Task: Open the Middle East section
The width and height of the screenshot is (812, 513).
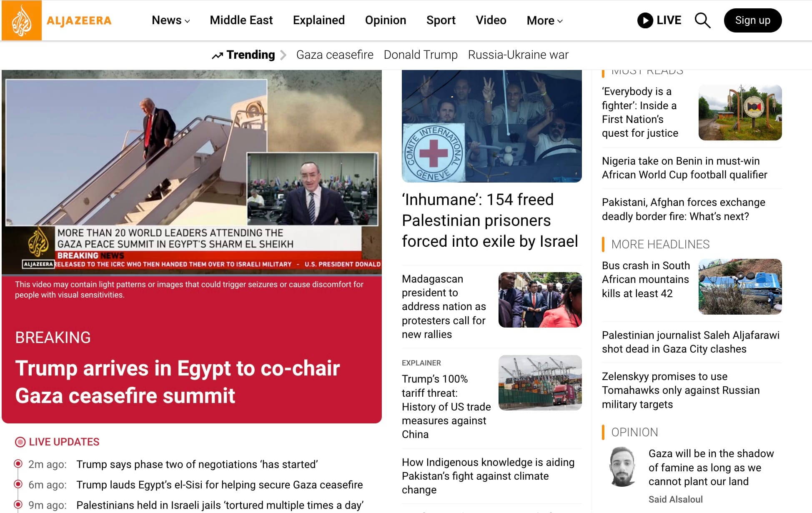Action: [241, 20]
